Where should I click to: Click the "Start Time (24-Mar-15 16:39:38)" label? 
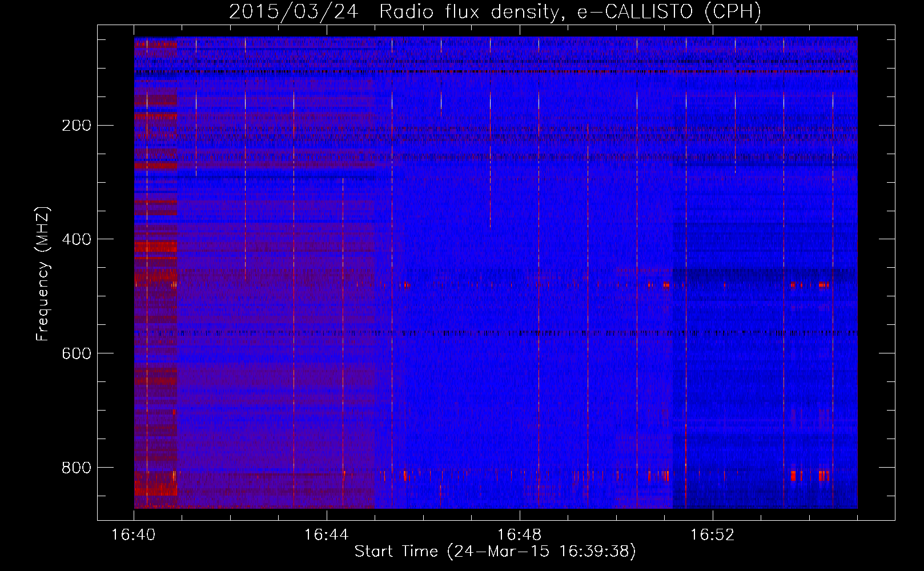pos(495,552)
